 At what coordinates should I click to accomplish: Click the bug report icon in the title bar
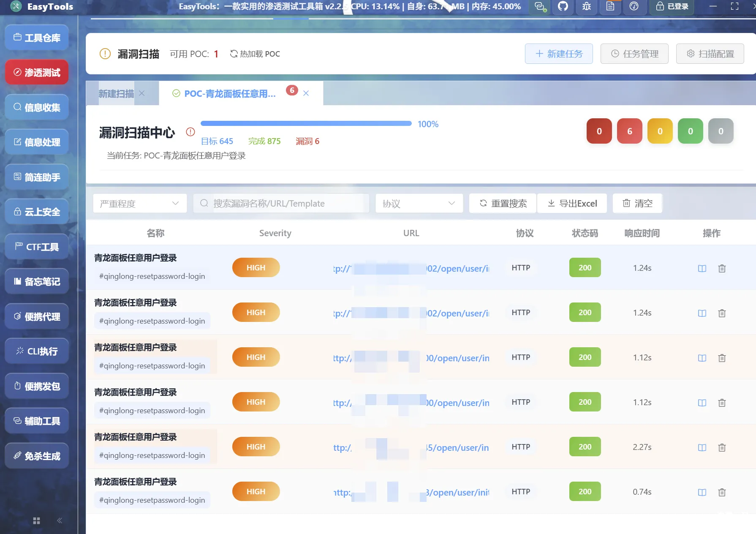coord(586,6)
